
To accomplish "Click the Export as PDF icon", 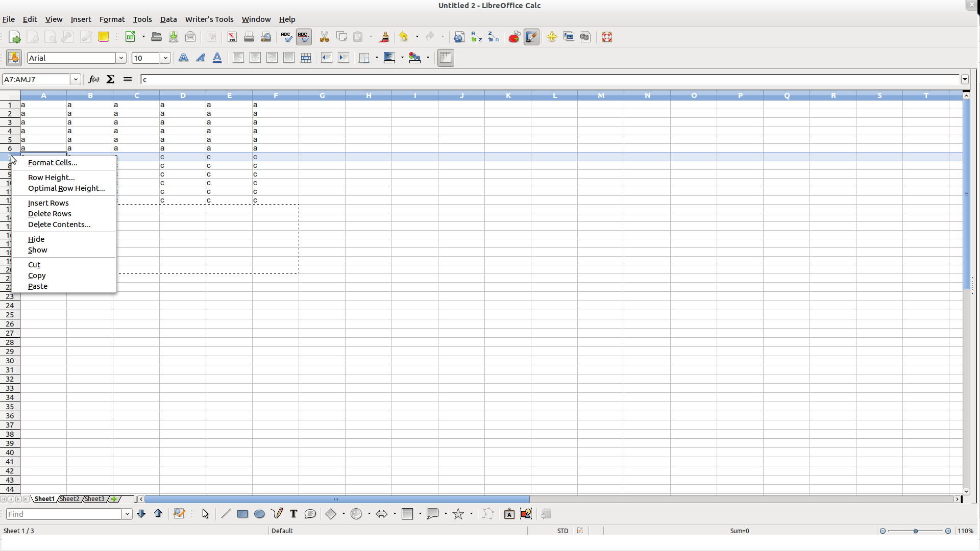I will click(232, 37).
